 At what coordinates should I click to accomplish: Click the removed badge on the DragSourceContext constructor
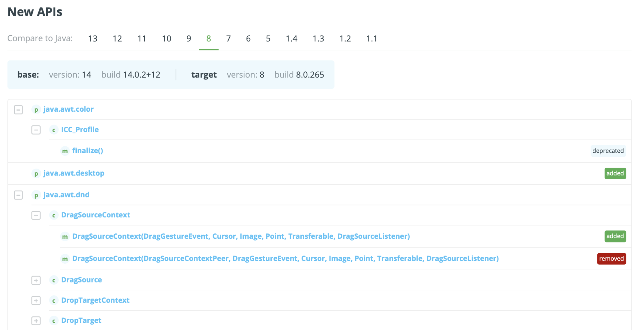(611, 259)
